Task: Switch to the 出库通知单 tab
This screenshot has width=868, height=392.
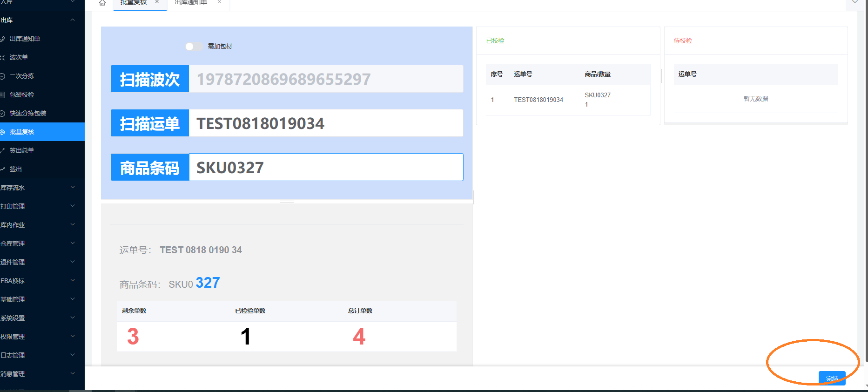Action: 190,3
